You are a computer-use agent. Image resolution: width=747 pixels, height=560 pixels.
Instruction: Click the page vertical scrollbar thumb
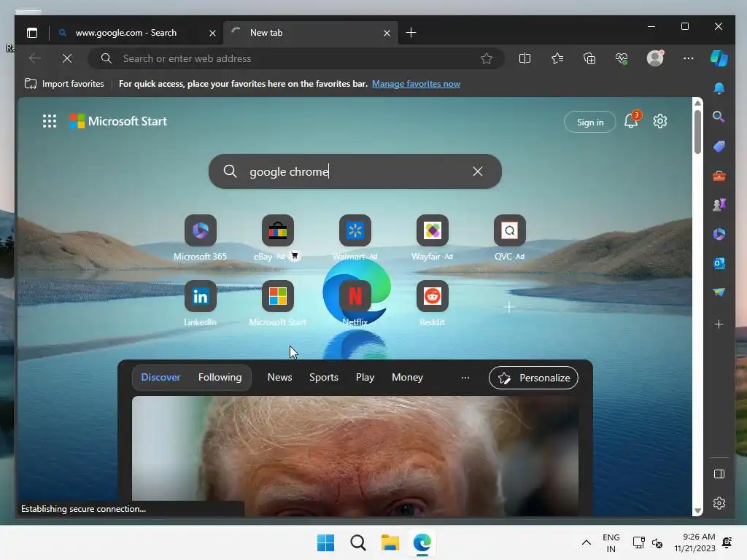[x=697, y=132]
